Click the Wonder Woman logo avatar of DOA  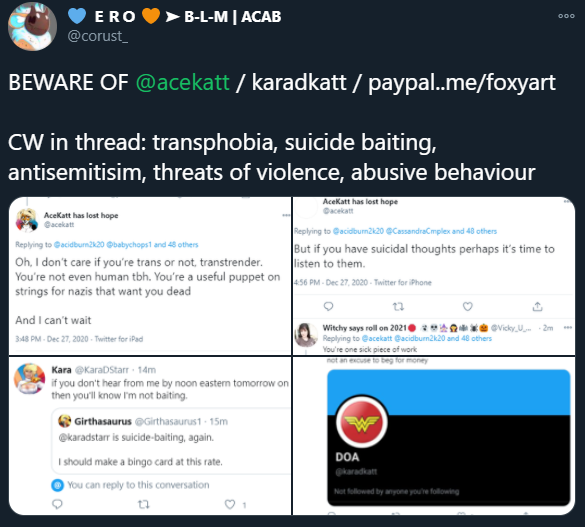pos(362,422)
